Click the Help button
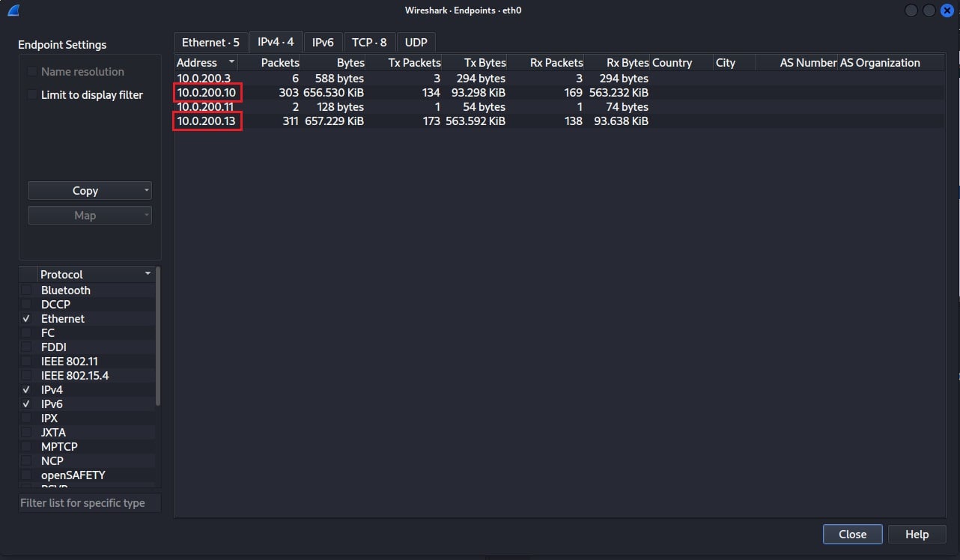960x560 pixels. pyautogui.click(x=917, y=535)
